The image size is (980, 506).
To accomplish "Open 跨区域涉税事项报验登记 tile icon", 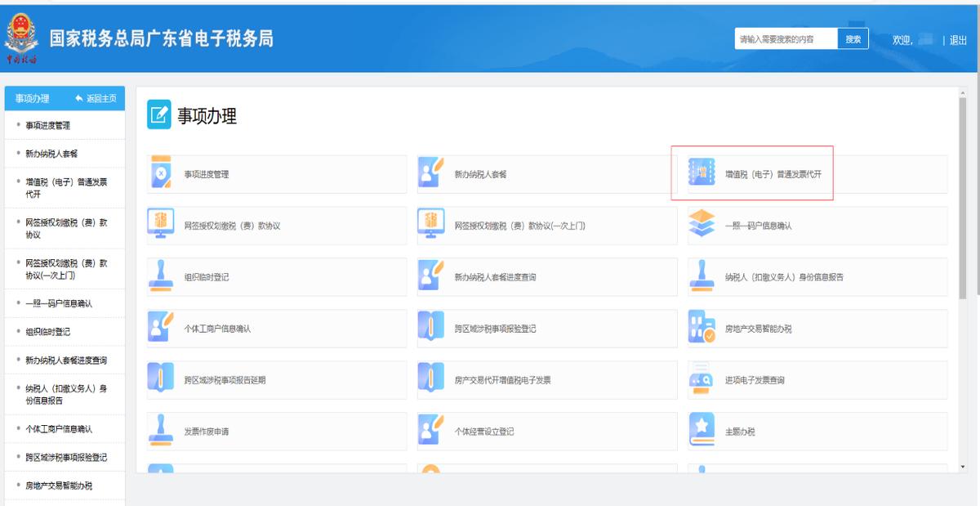I will click(429, 328).
